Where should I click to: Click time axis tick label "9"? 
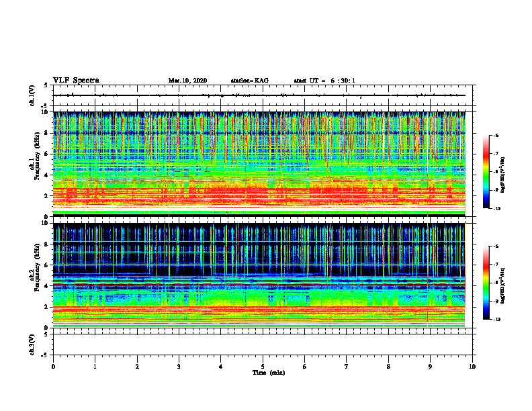coord(430,367)
